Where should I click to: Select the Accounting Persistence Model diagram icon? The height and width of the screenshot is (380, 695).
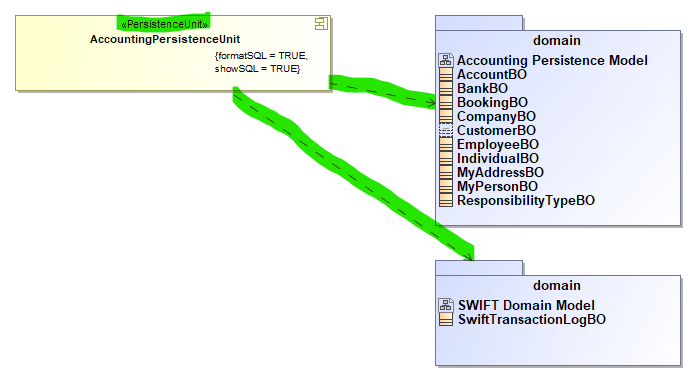446,60
